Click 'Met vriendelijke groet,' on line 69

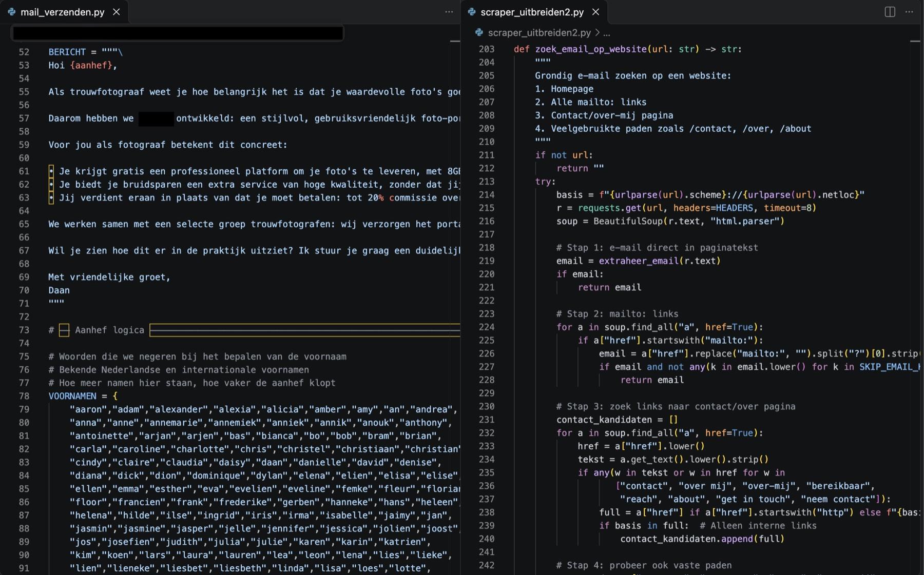click(109, 277)
